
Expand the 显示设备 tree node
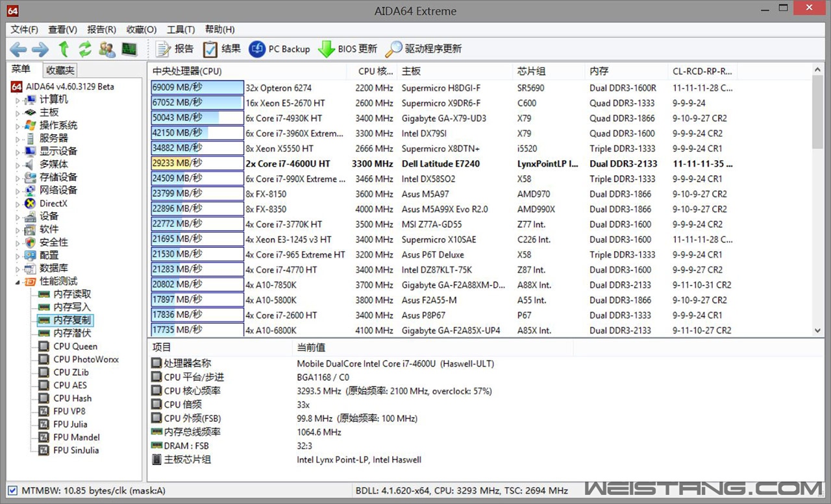tap(18, 152)
